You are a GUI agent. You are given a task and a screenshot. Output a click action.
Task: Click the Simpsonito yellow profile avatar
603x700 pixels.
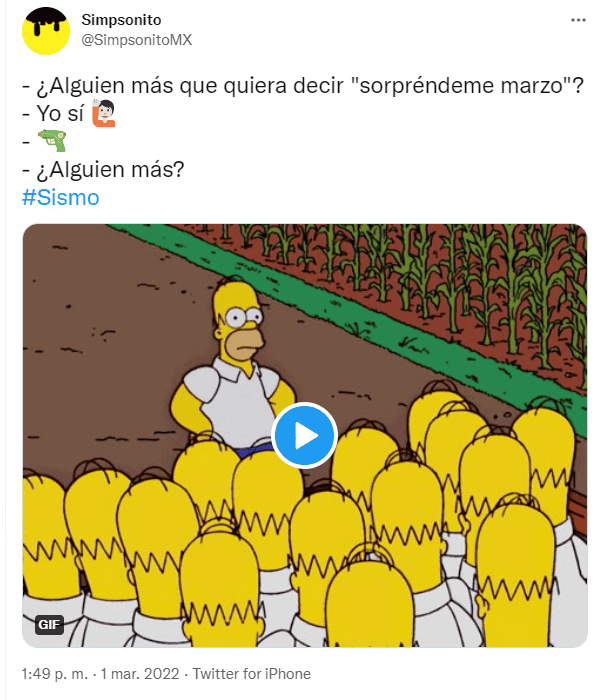tap(46, 31)
